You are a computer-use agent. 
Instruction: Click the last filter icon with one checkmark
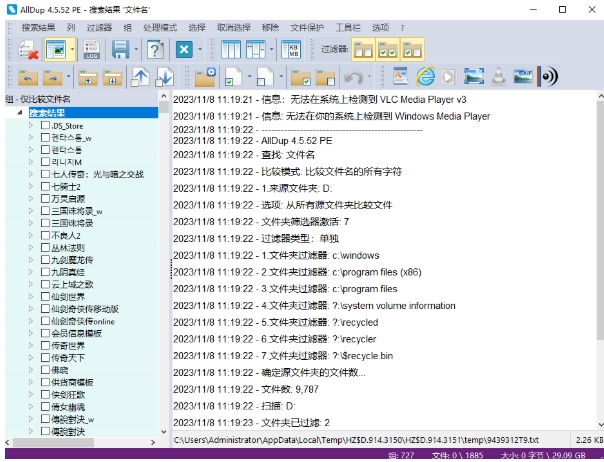click(x=412, y=50)
